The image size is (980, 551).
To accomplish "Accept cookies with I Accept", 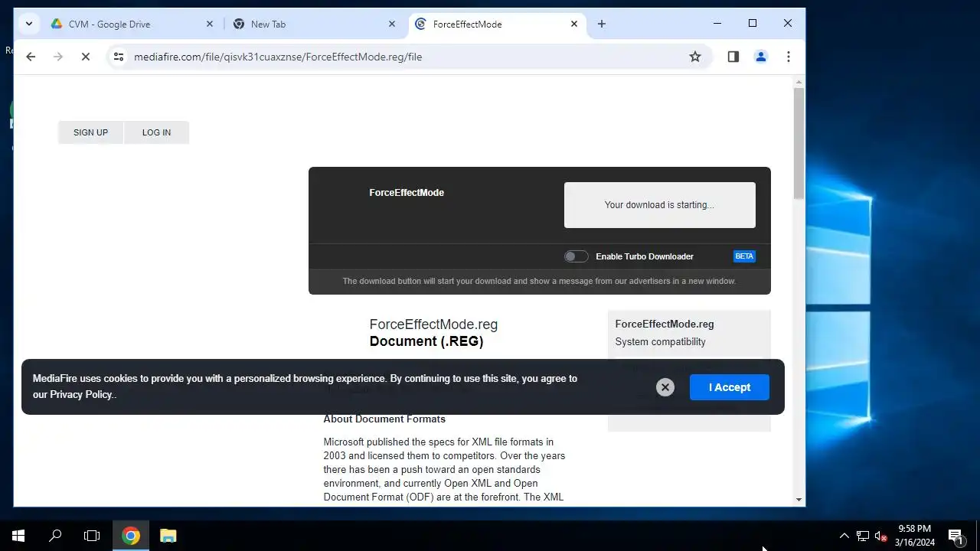I will click(x=730, y=387).
